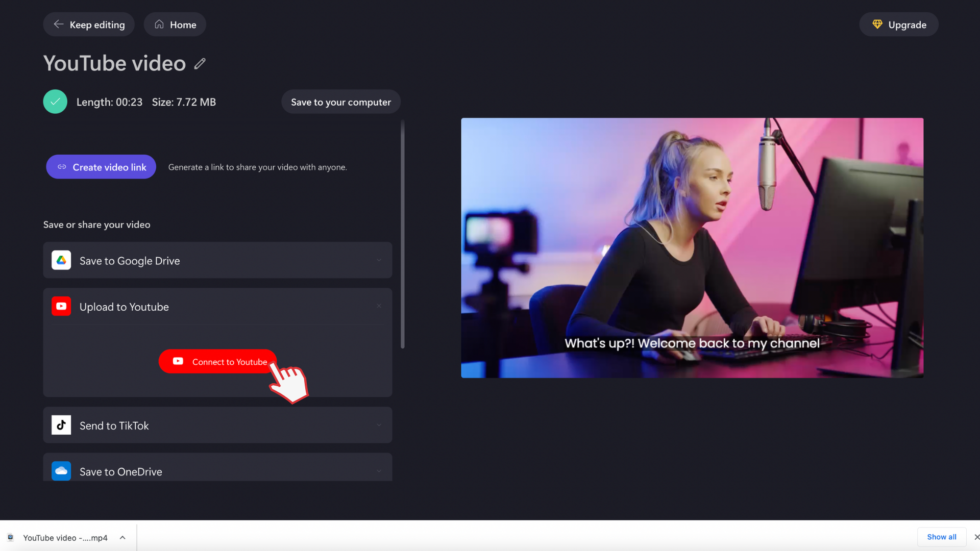Click the OneDrive cloud icon

click(61, 471)
